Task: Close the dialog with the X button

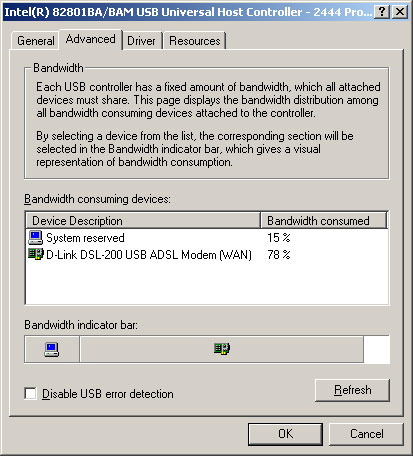Action: (x=400, y=12)
